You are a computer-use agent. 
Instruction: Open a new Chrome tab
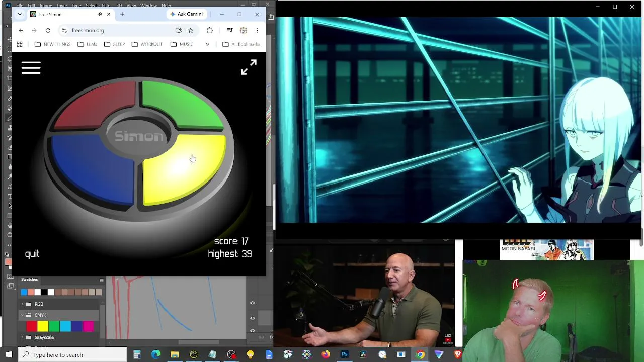(122, 14)
